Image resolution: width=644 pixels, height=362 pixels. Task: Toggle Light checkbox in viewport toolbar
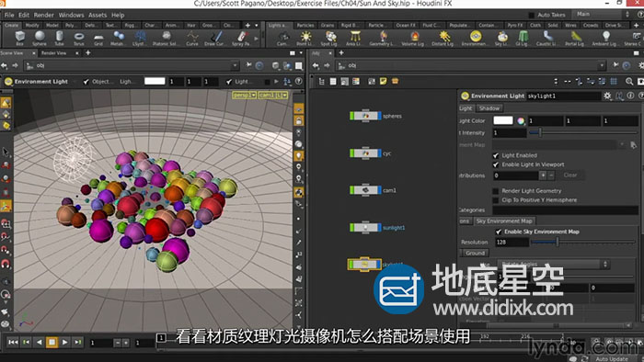[229, 82]
